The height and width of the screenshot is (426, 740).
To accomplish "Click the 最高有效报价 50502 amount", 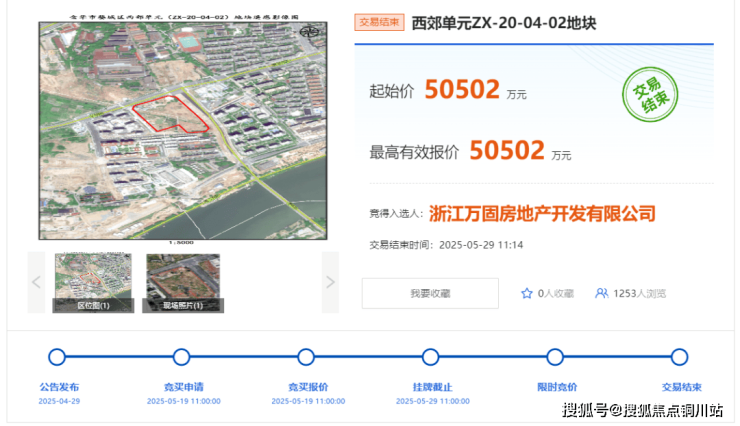I will click(x=507, y=151).
